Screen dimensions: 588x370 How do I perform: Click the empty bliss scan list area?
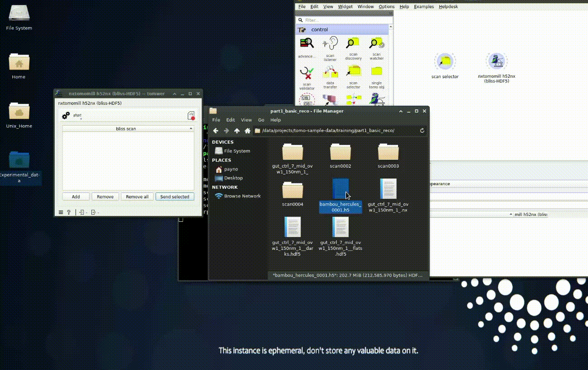(128, 161)
